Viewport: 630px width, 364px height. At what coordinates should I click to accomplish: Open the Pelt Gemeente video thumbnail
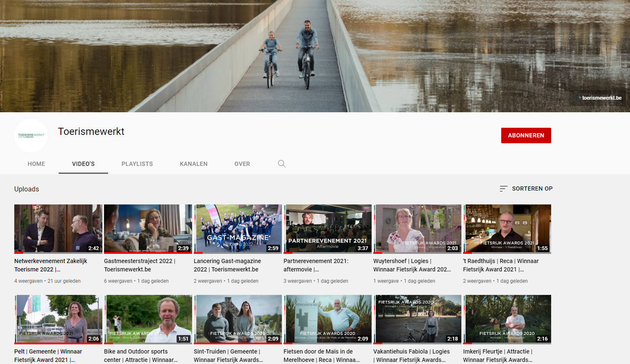click(58, 320)
